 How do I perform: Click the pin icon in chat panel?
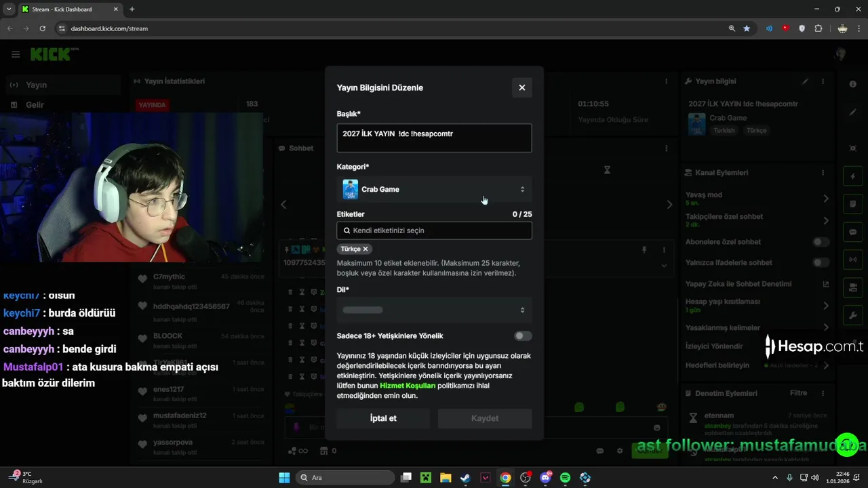tap(644, 250)
